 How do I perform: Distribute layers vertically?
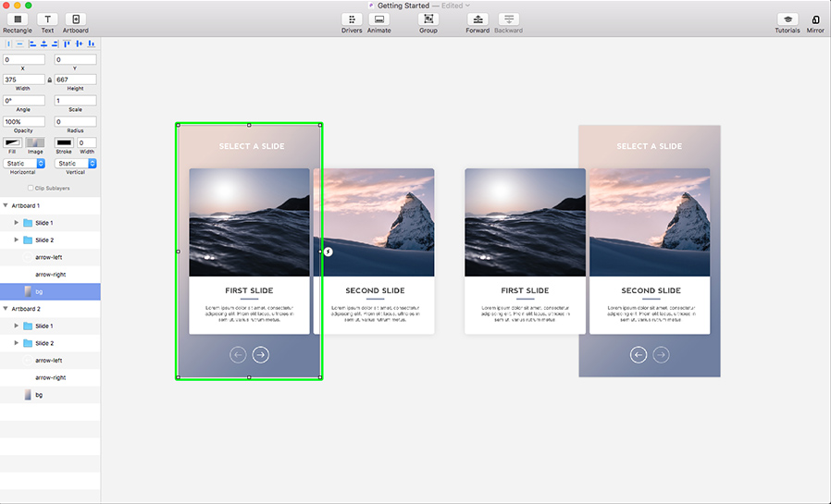(19, 44)
